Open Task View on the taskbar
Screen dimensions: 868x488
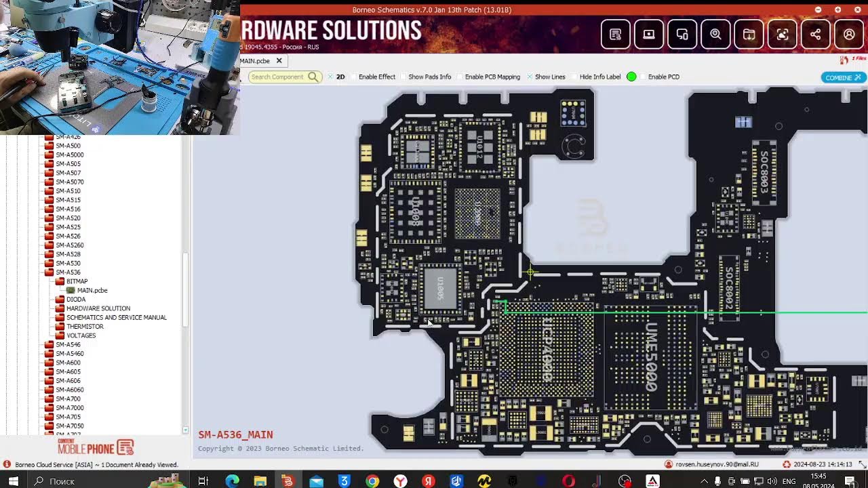[x=203, y=481]
